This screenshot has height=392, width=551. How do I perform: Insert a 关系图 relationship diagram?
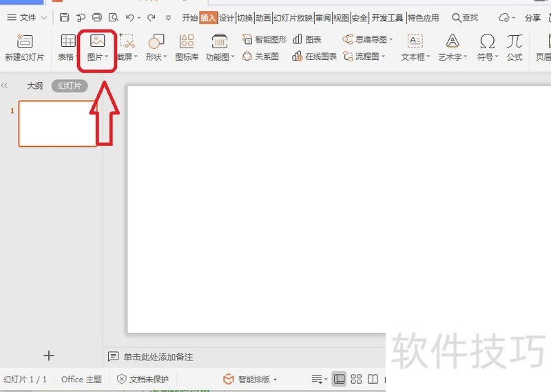[260, 56]
